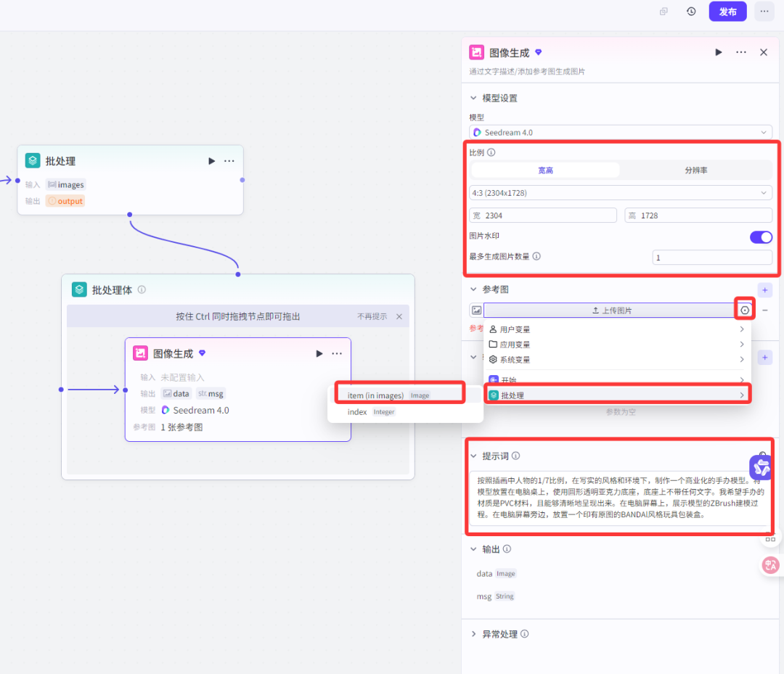Run the 图像生成 node from panel header
The image size is (784, 674).
pyautogui.click(x=719, y=52)
